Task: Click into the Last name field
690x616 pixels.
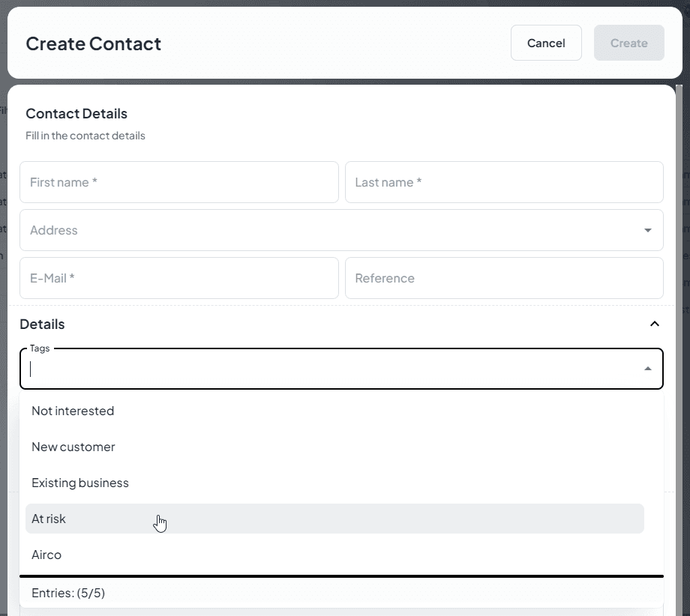Action: (x=503, y=182)
